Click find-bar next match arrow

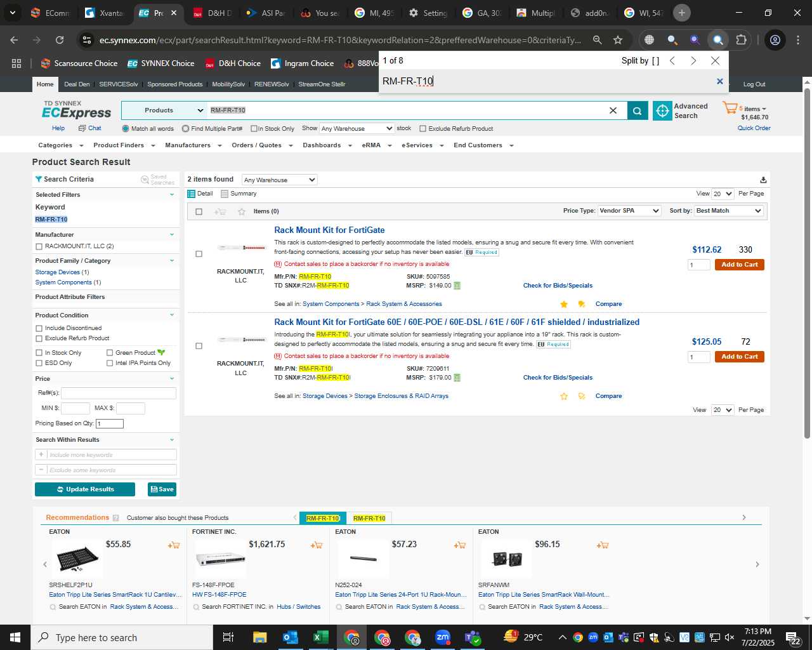click(693, 61)
